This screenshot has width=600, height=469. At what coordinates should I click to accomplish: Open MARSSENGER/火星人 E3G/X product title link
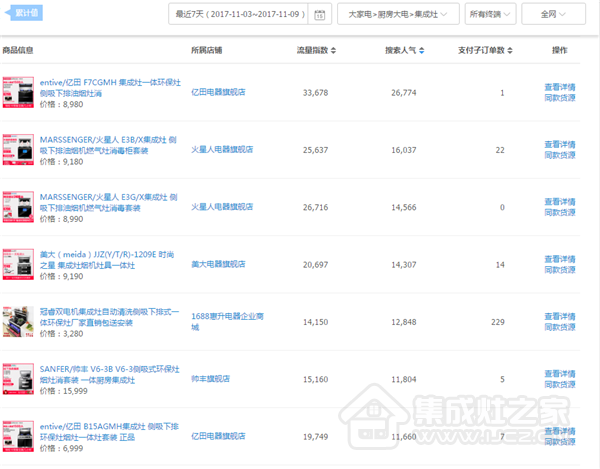tap(108, 203)
